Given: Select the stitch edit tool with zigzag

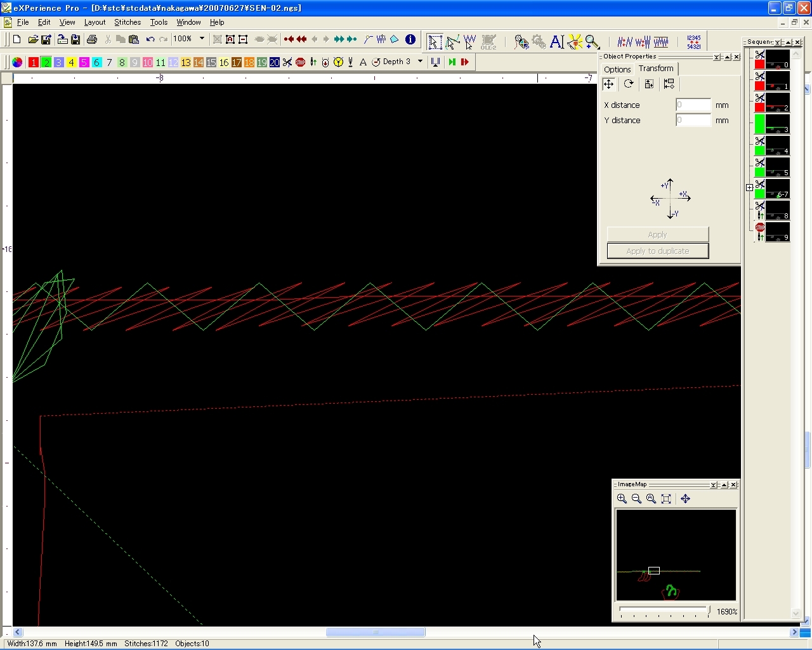Looking at the screenshot, I should pos(469,42).
